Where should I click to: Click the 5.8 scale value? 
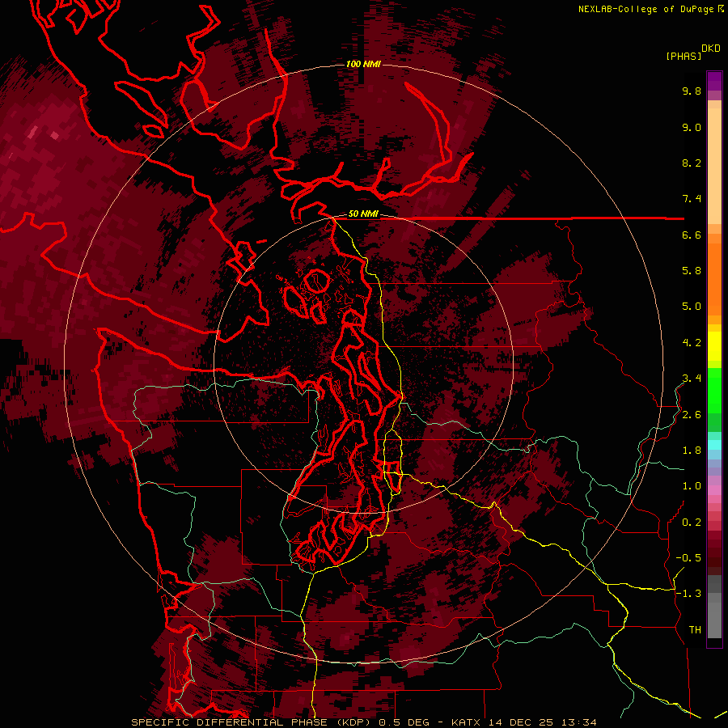coord(692,271)
